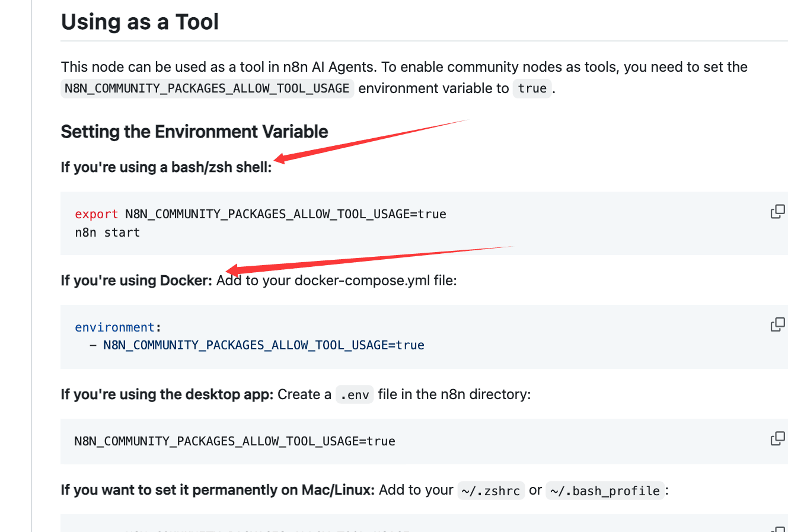Click the bold "If you're using Docker:" text

136,281
